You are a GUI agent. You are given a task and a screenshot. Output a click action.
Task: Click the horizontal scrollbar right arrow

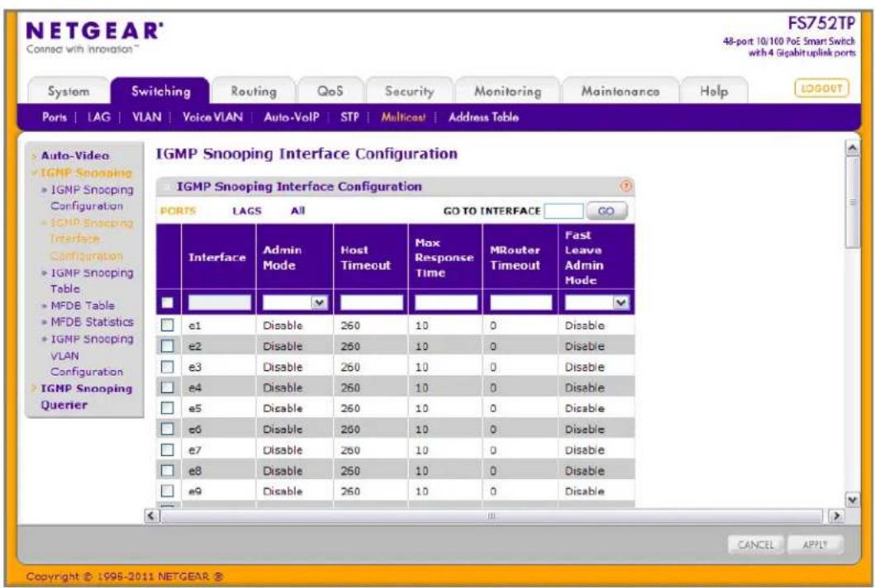[836, 515]
